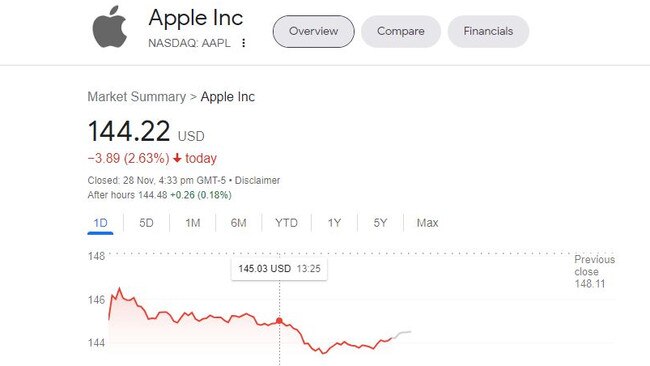650x366 pixels.
Task: Select the Overview pill button
Action: [313, 32]
